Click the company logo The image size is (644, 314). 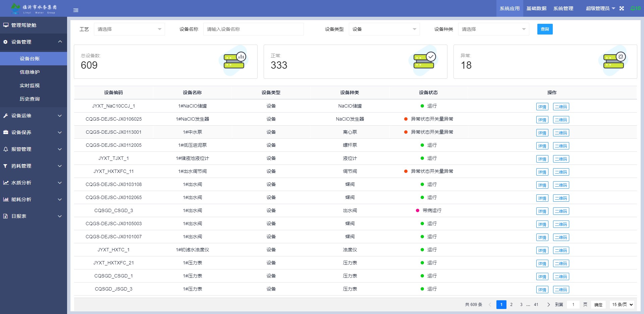coord(33,8)
